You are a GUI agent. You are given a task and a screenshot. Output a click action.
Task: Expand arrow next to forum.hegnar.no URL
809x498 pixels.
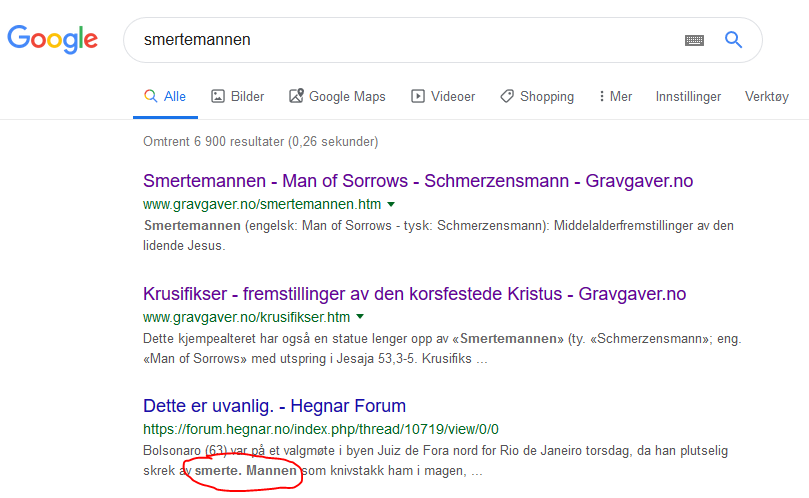[508, 429]
